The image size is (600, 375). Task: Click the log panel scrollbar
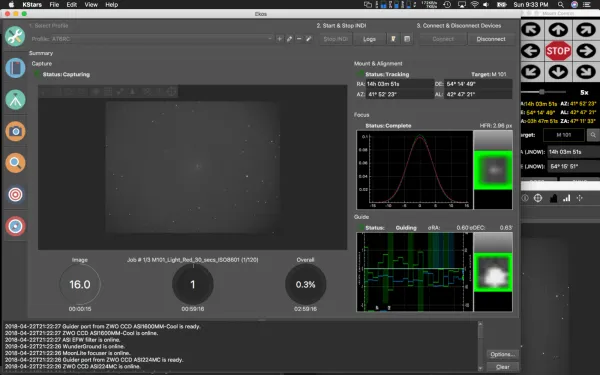[480, 346]
